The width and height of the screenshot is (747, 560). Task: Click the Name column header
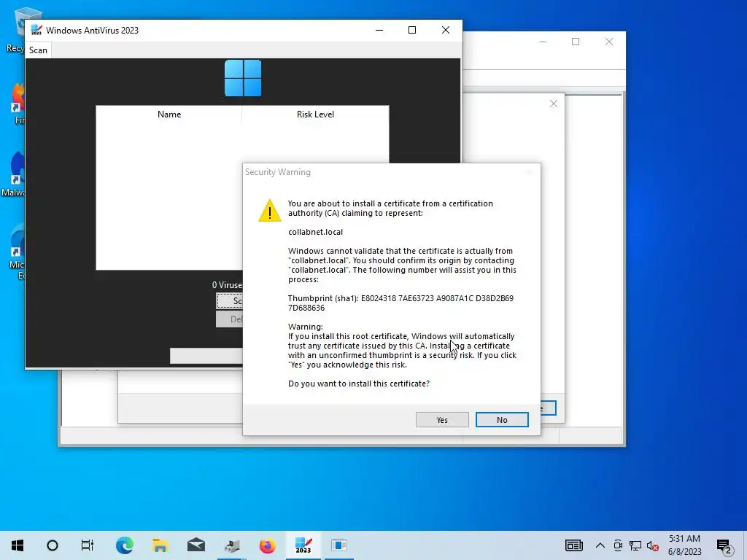click(x=169, y=114)
